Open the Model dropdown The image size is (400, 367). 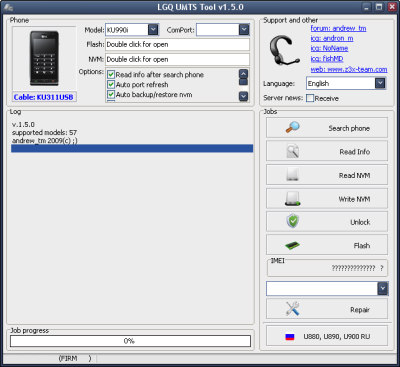coord(153,30)
